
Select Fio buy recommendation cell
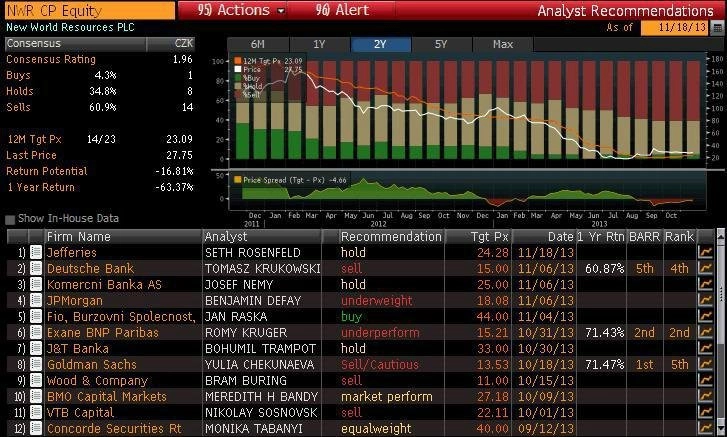[x=351, y=317]
